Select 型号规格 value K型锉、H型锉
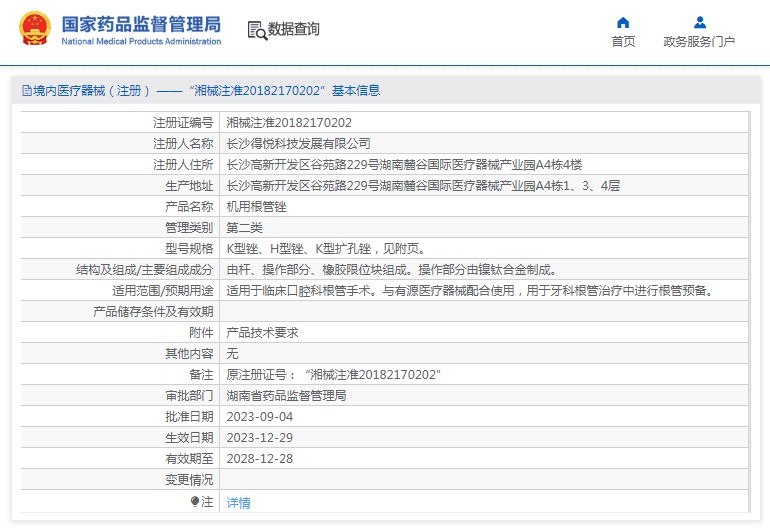 [x=326, y=249]
